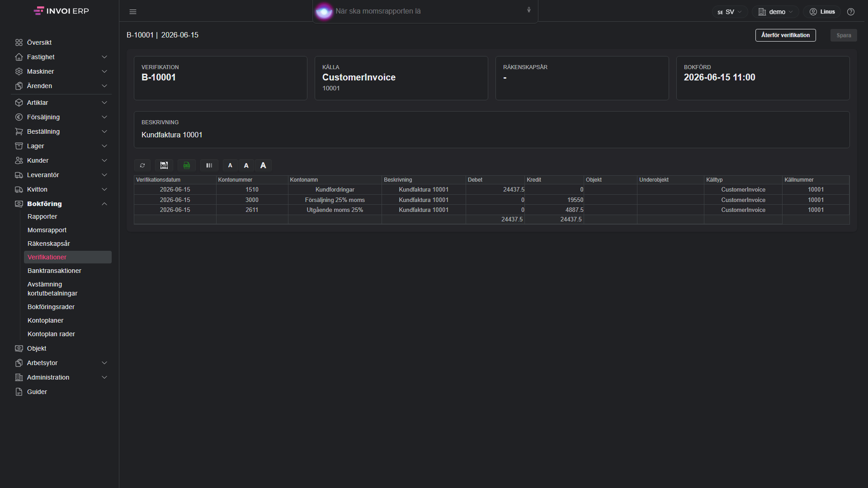Open column visibility settings icon
The height and width of the screenshot is (488, 868).
(x=209, y=165)
